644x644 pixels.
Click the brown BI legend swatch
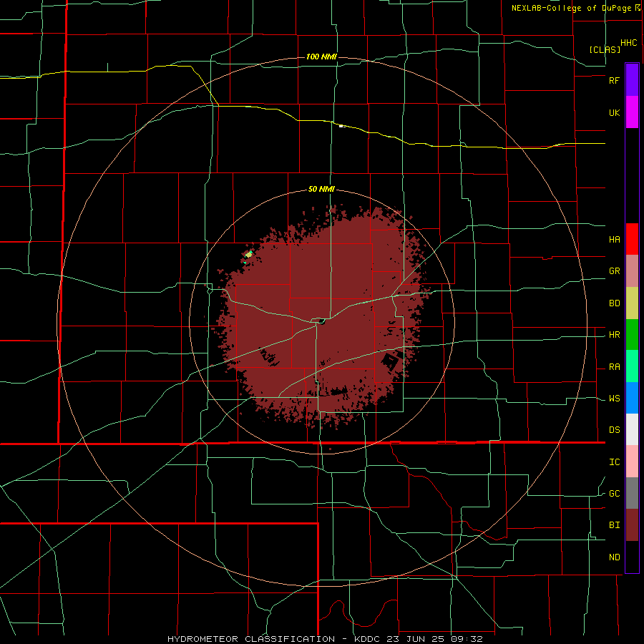[x=632, y=525]
